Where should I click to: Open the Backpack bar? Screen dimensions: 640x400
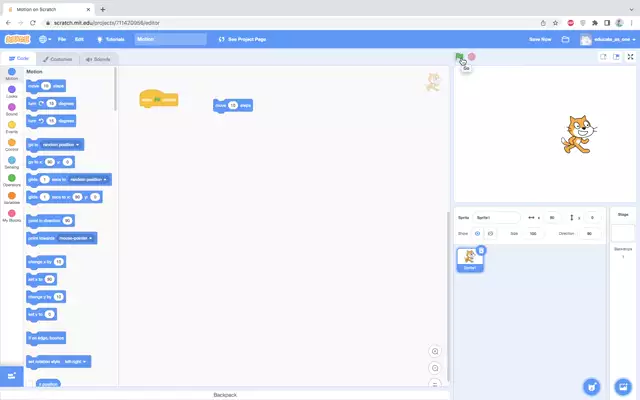(x=225, y=395)
